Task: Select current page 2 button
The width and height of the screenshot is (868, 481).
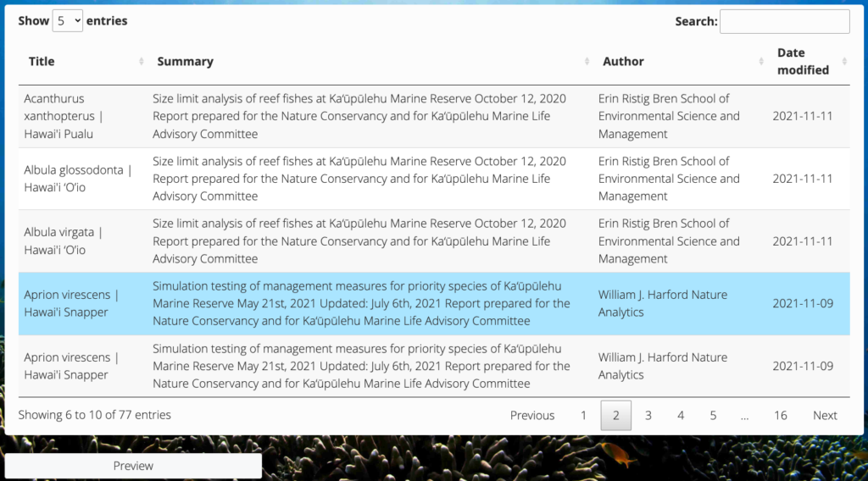Action: (x=615, y=415)
